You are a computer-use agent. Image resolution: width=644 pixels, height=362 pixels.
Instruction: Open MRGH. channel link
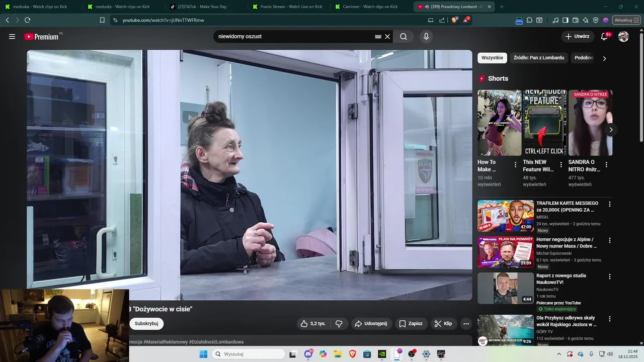point(543,217)
